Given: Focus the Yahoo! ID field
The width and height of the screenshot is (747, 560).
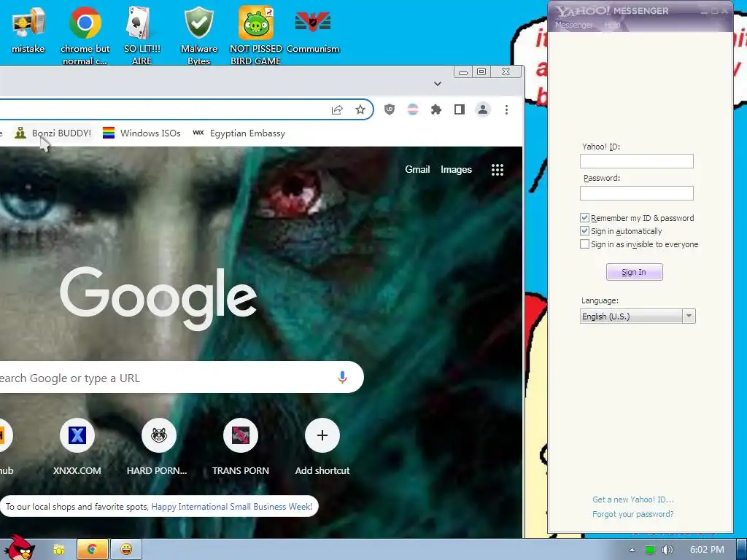Looking at the screenshot, I should coord(636,161).
